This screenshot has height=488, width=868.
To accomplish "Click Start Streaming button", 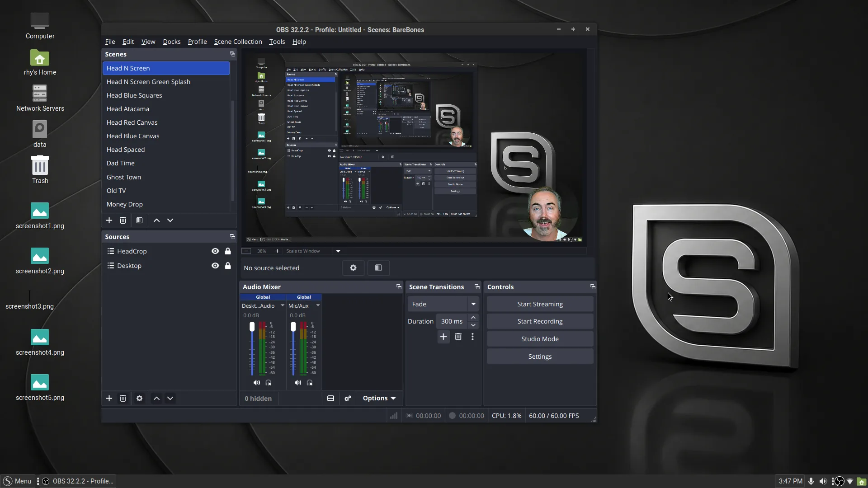I will point(540,304).
